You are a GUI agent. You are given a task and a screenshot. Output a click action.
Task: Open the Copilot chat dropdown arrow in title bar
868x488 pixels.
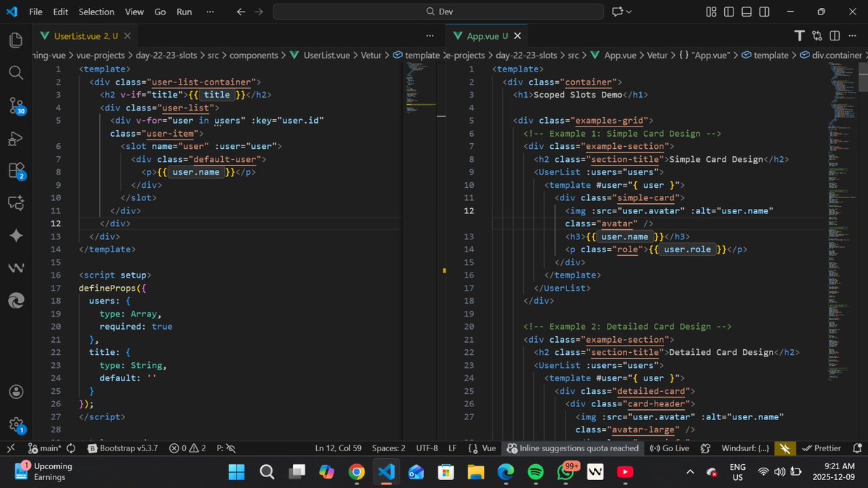click(x=629, y=12)
